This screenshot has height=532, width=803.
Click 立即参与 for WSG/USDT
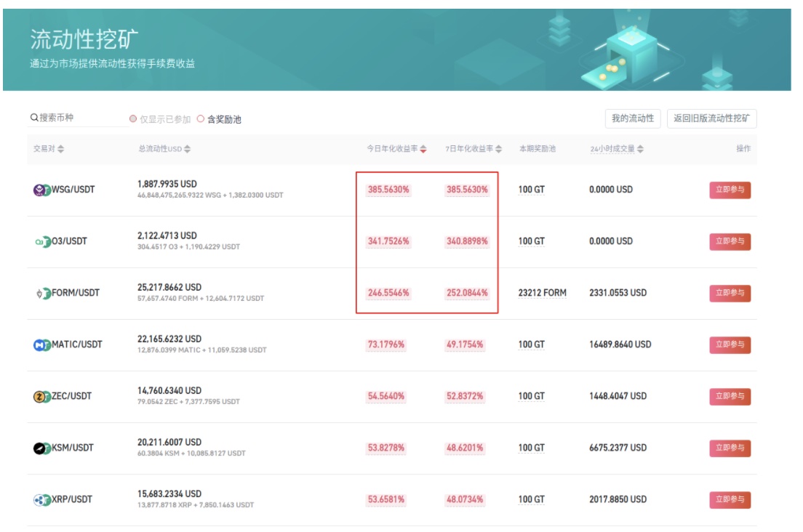(730, 190)
